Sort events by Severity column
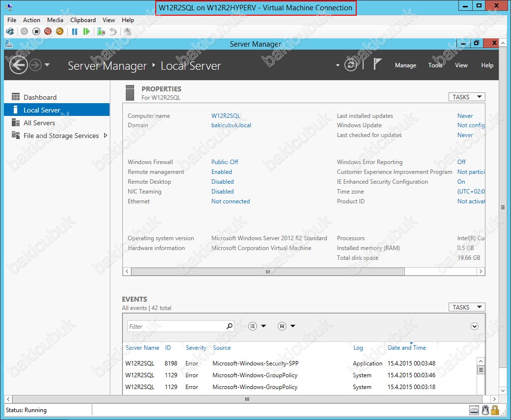 point(196,348)
